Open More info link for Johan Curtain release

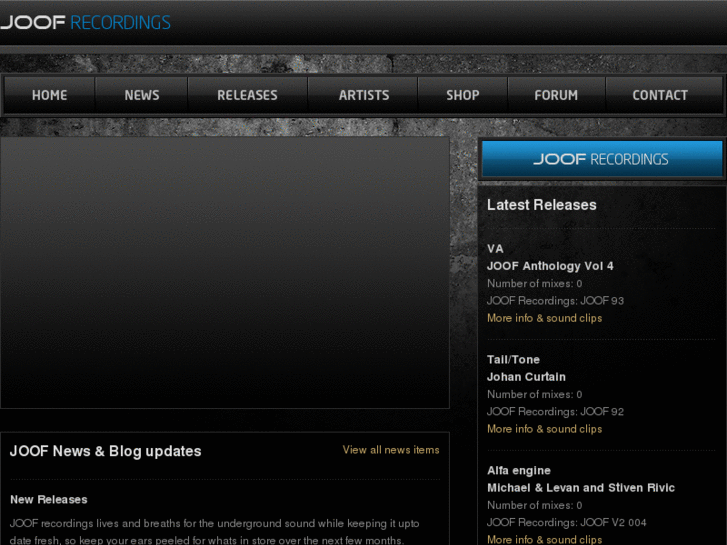tap(544, 429)
